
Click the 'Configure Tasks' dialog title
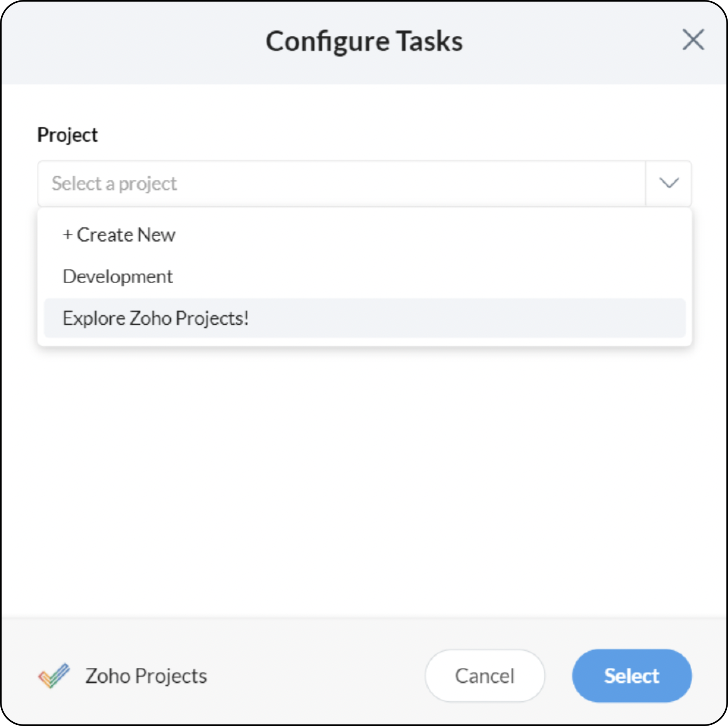coord(364,41)
